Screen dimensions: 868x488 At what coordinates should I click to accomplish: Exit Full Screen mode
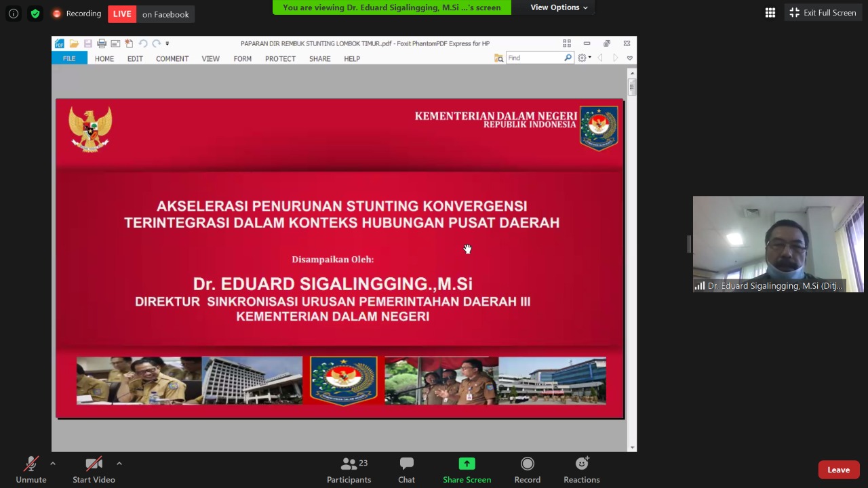pos(822,13)
